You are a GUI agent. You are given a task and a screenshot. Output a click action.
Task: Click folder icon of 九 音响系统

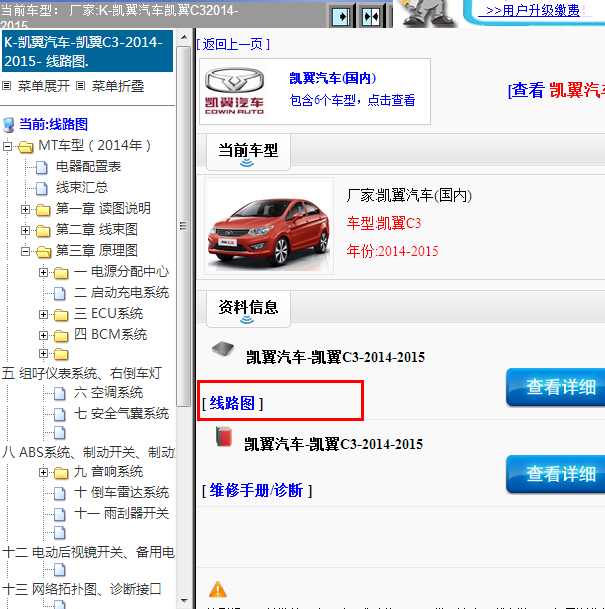pos(61,473)
